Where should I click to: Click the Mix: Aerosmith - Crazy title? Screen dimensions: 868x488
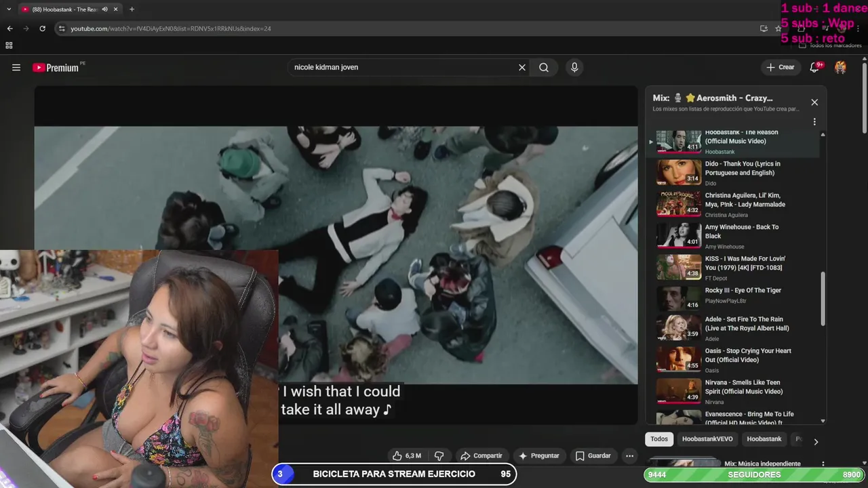tap(713, 98)
